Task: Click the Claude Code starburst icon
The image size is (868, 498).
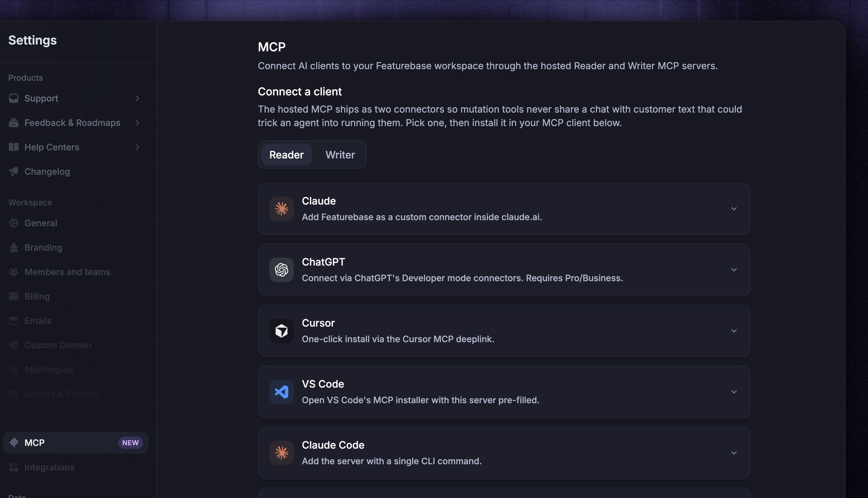Action: coord(281,453)
